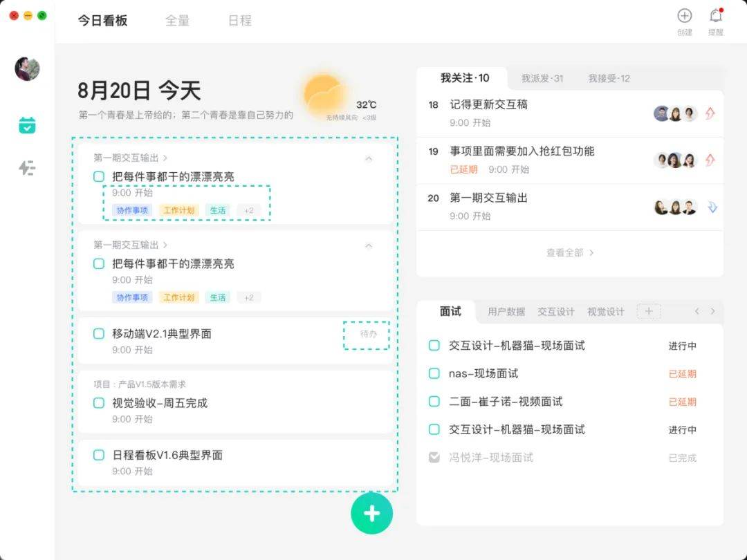Check the 交互设计-机器猫-现场面试 item above 冯悦洋-现场面试
Image resolution: width=747 pixels, height=560 pixels.
point(434,429)
